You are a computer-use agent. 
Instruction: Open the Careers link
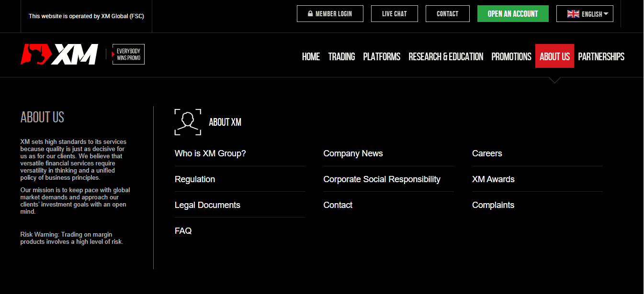click(x=487, y=153)
